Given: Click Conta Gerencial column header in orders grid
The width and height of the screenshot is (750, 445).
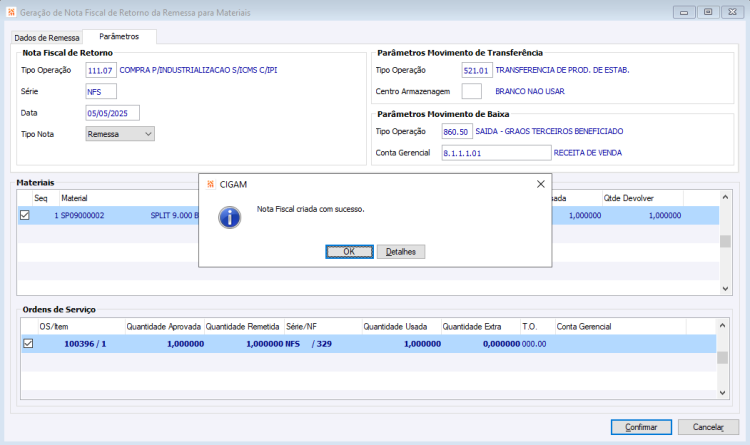Looking at the screenshot, I should (620, 326).
